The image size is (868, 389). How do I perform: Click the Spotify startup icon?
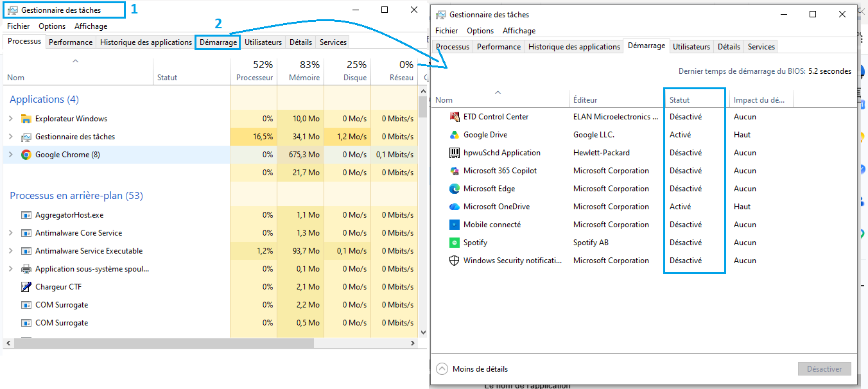[x=455, y=243]
